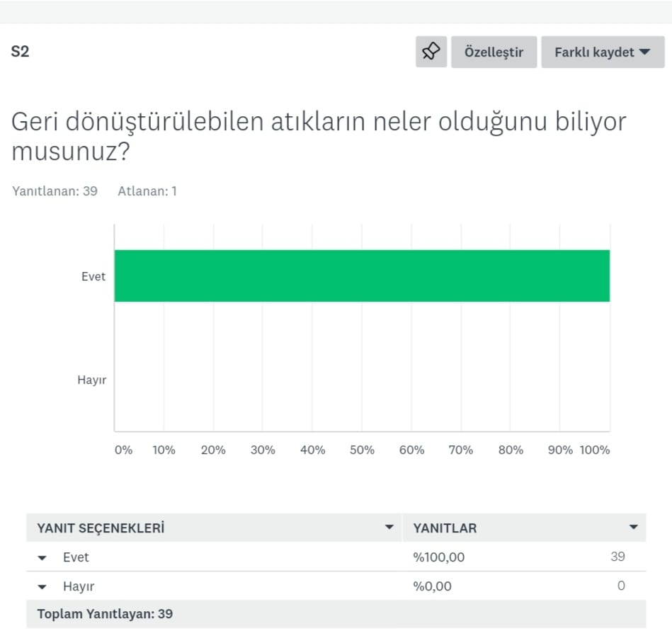Select the Evet axis label

93,276
